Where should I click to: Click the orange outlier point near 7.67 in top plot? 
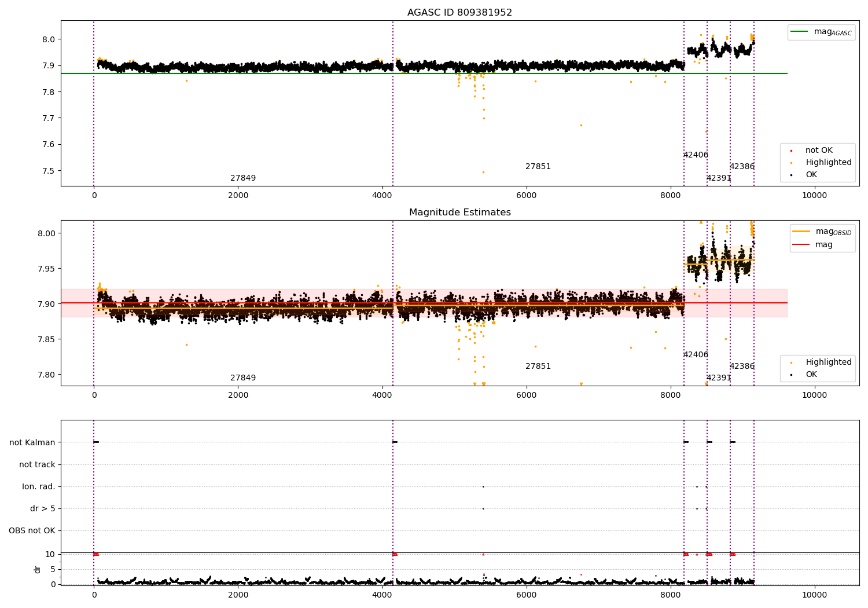coord(581,125)
